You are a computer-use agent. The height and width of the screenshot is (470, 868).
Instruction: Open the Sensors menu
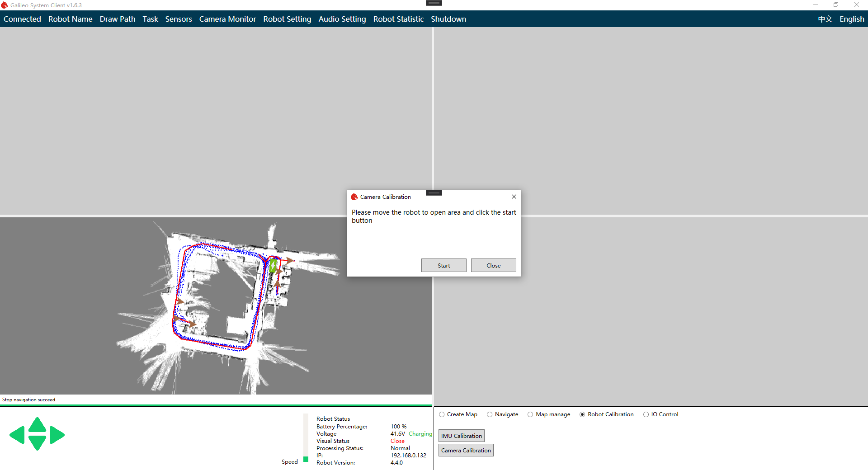[179, 19]
